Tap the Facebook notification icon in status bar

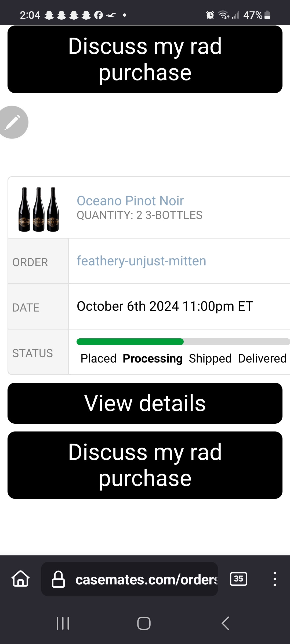[99, 15]
